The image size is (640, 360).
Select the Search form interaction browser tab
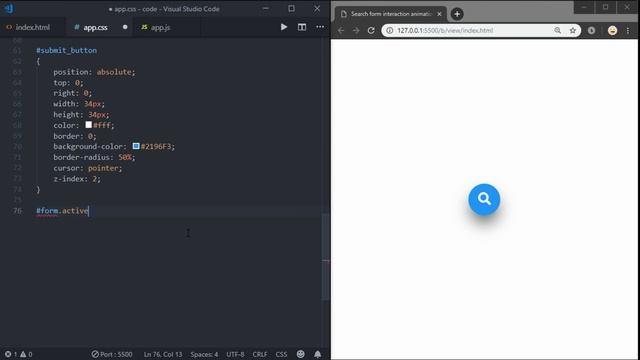coord(391,14)
